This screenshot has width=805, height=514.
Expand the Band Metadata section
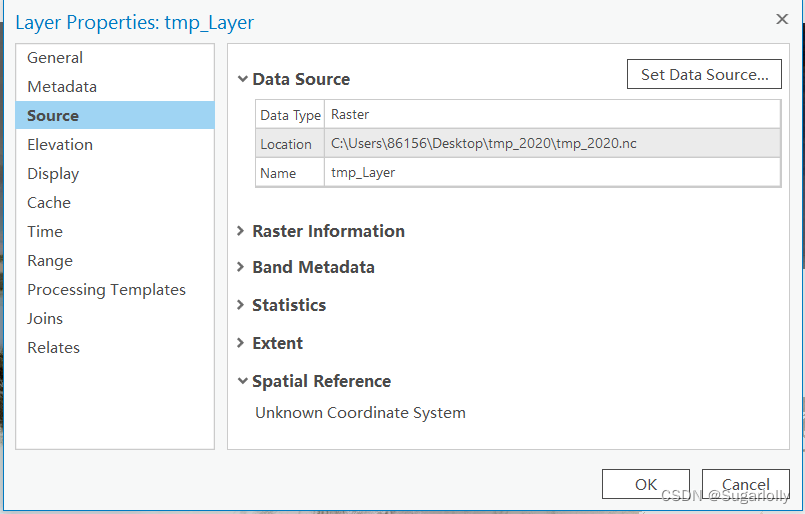coord(240,267)
